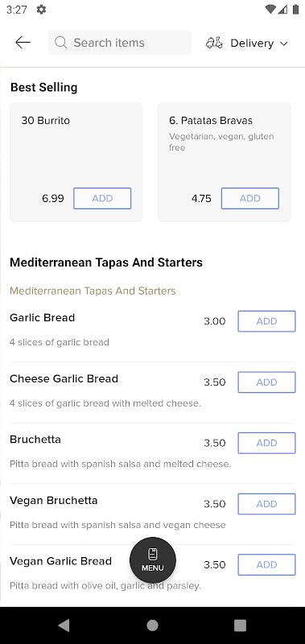Tap the Android back navigation triangle
The image size is (305, 644).
64,625
